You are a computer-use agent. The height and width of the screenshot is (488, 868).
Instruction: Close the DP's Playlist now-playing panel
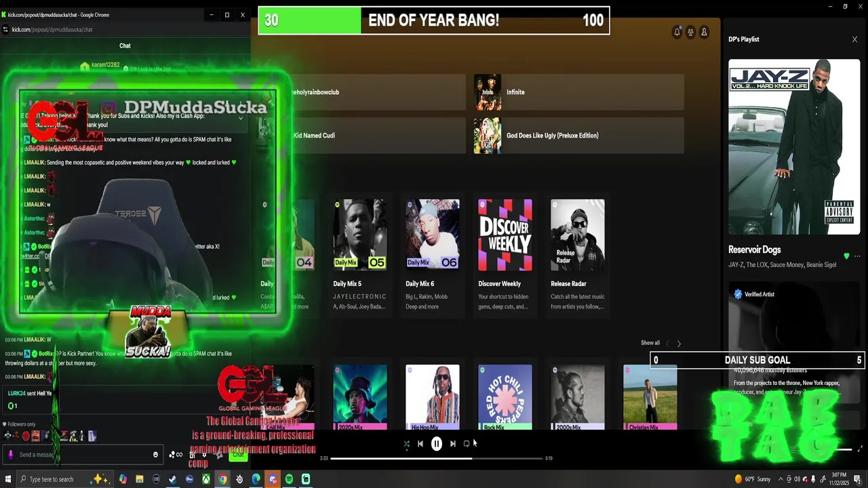pos(854,39)
